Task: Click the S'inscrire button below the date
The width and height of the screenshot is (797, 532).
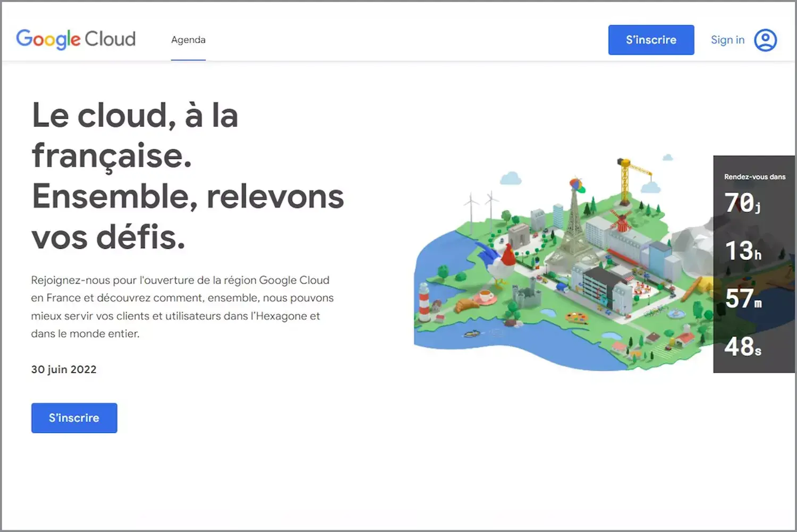Action: 74,418
